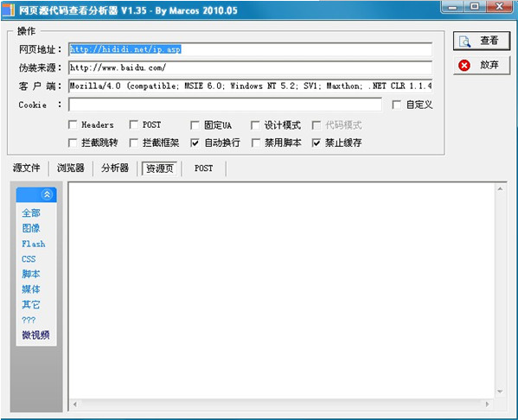Switch to the 源文件 tab
518x420 pixels.
point(27,168)
